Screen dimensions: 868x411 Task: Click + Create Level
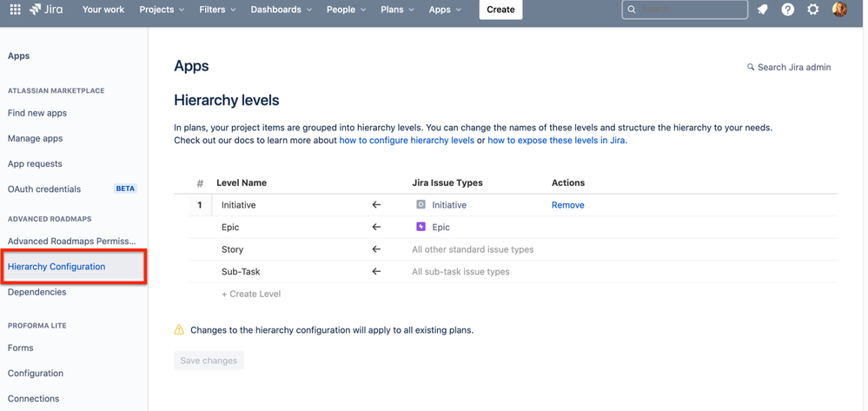(x=251, y=294)
